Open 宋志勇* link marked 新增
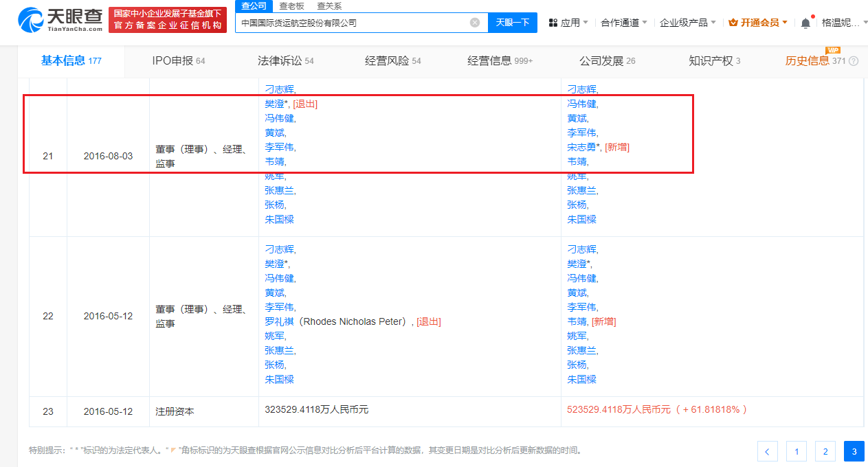Viewport: 868px width, 467px height. coord(583,147)
